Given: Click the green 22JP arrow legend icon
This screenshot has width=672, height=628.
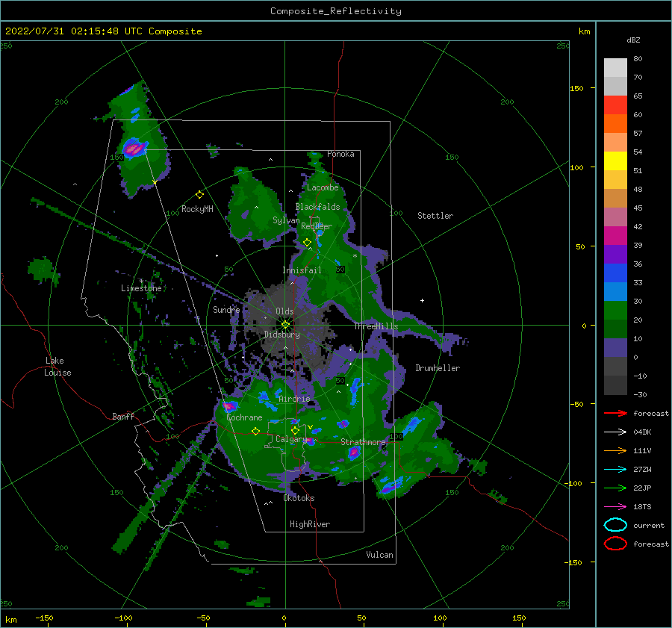Looking at the screenshot, I should click(615, 488).
